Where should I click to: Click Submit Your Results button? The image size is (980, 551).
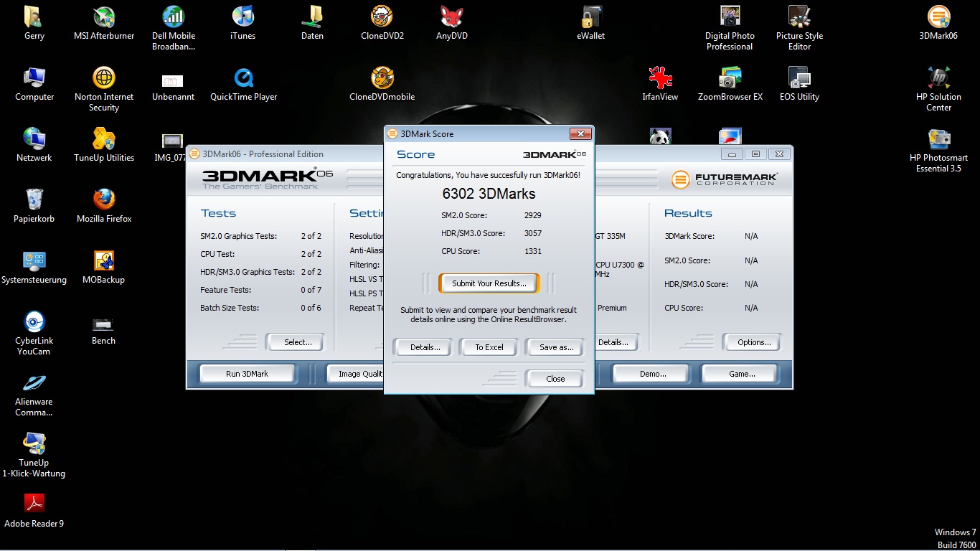tap(489, 283)
